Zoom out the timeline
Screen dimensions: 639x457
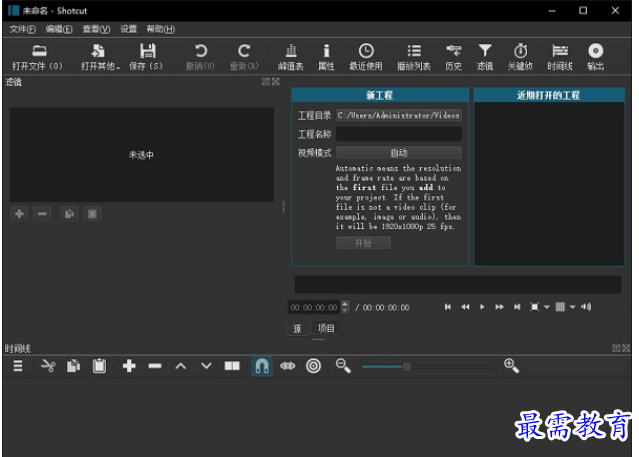[343, 366]
